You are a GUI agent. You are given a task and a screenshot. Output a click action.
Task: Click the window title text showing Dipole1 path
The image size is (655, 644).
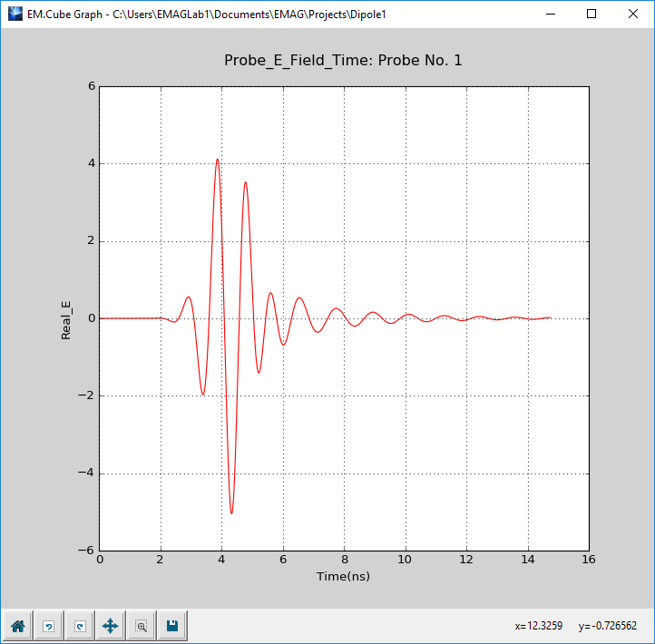tap(207, 15)
